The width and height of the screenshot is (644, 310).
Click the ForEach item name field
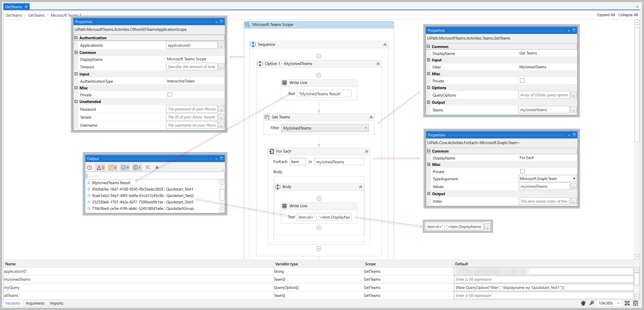tap(298, 162)
